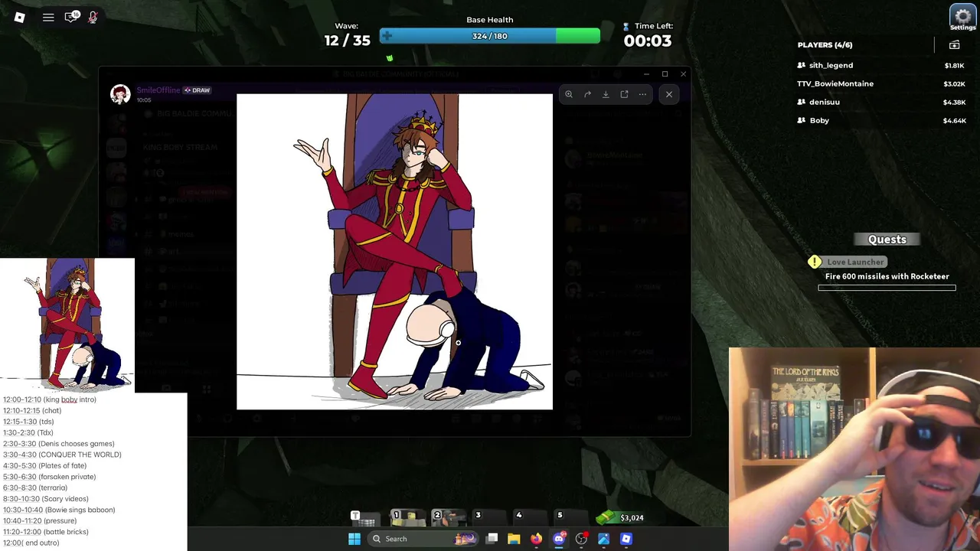Click the leaderboard icon beside Players
This screenshot has width=980, height=551.
coord(954,45)
